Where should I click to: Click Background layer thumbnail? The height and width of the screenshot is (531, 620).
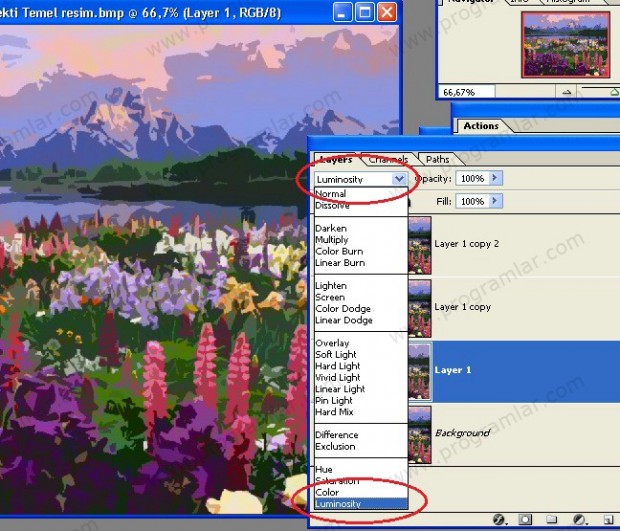click(420, 435)
